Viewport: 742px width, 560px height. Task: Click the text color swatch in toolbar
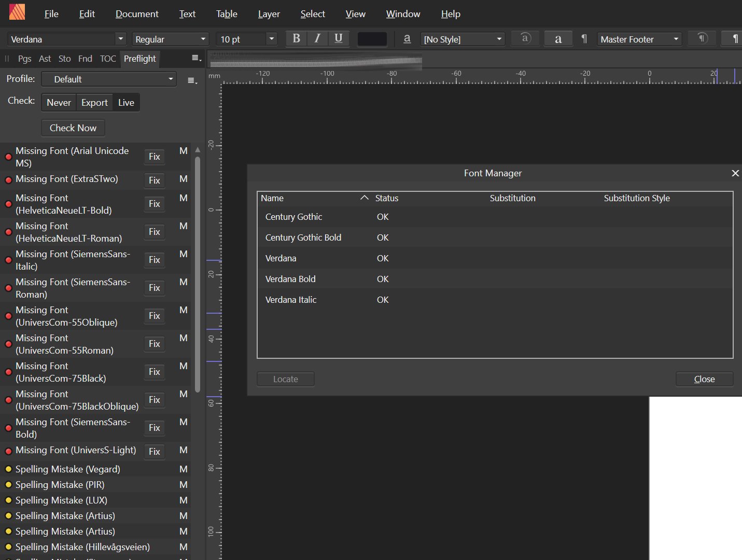pos(372,39)
